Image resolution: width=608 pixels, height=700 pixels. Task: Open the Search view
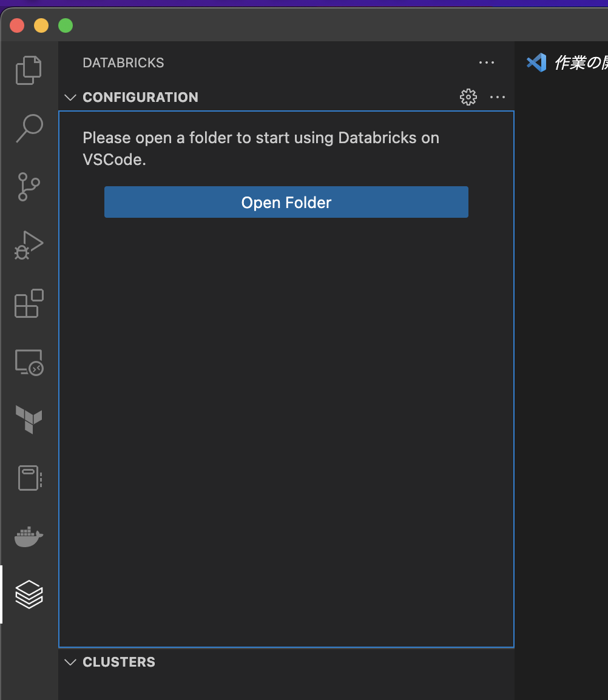click(x=29, y=129)
